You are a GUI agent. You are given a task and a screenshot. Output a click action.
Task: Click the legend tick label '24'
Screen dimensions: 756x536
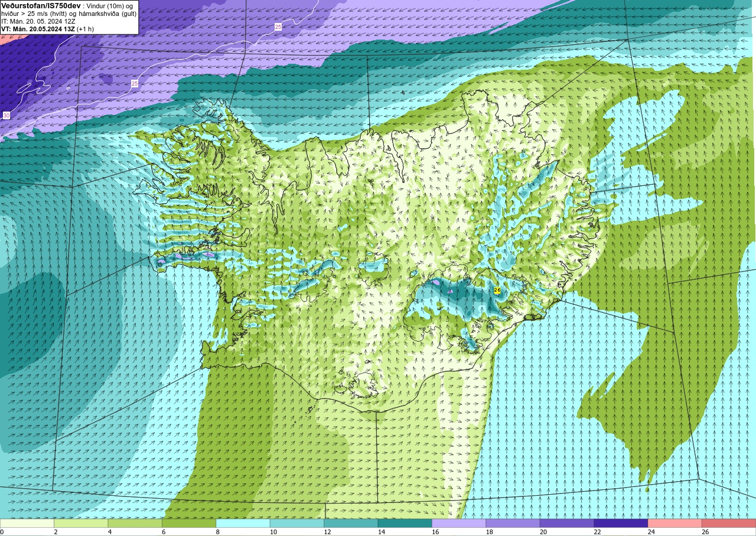click(652, 532)
